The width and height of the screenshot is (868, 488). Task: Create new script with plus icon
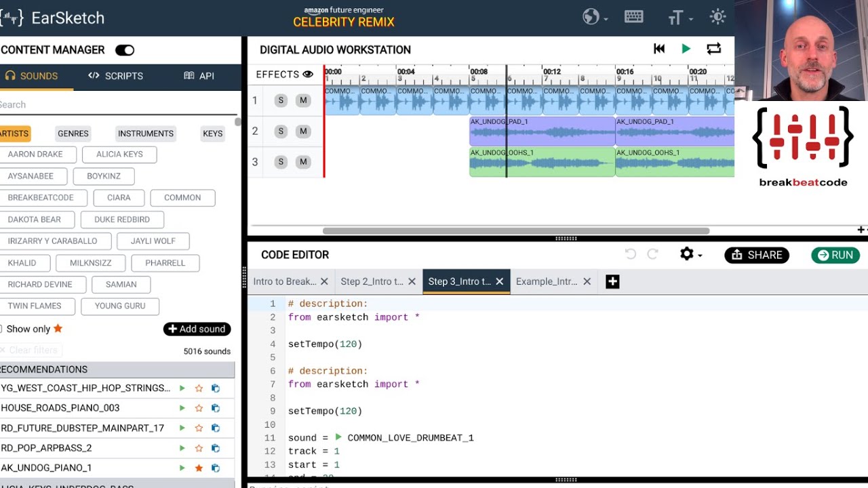coord(612,281)
